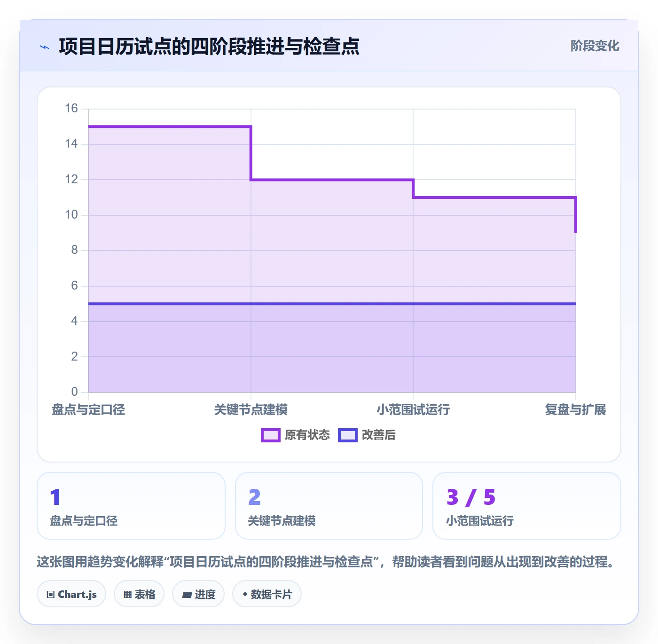
Task: Select the card numbered 1 盘点与定口径
Action: point(131,506)
